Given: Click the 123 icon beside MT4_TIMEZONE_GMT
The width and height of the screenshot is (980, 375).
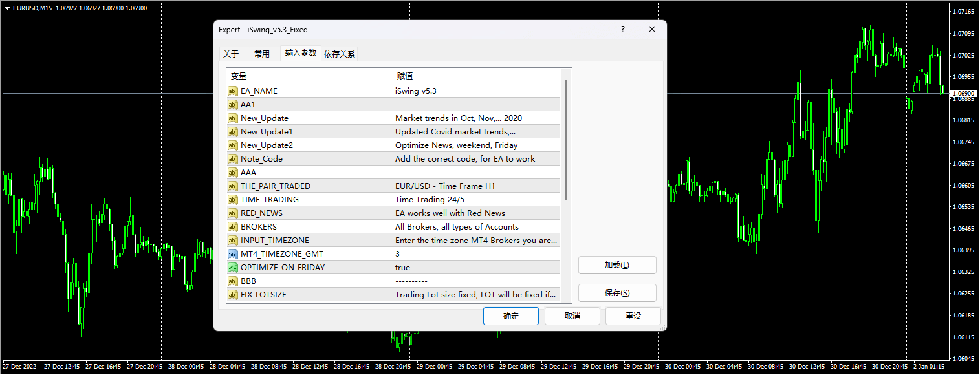Looking at the screenshot, I should [233, 253].
